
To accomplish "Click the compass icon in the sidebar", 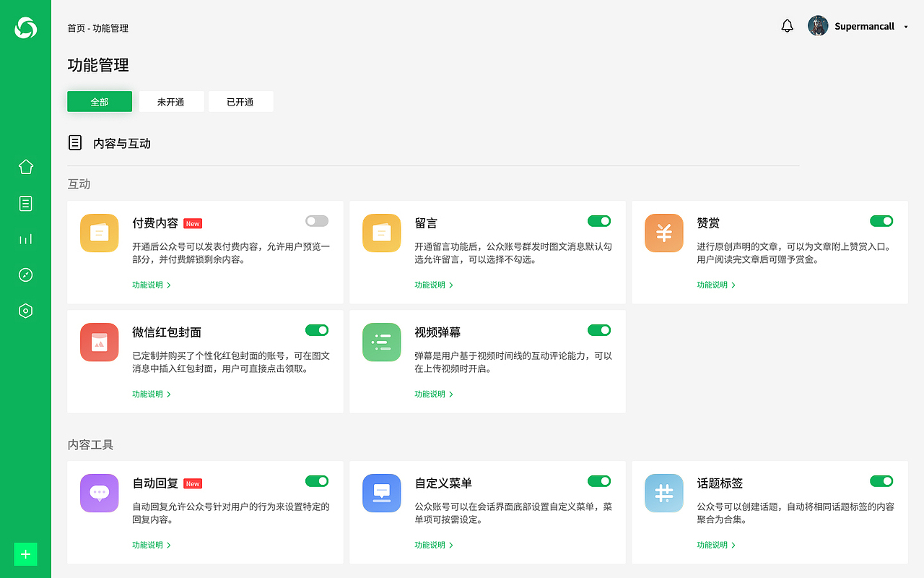I will [x=25, y=275].
